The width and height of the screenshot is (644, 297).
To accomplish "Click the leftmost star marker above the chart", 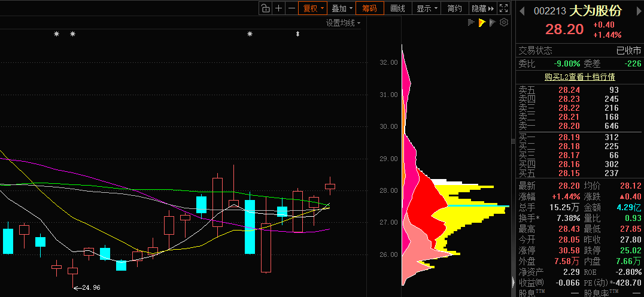I will (x=57, y=34).
